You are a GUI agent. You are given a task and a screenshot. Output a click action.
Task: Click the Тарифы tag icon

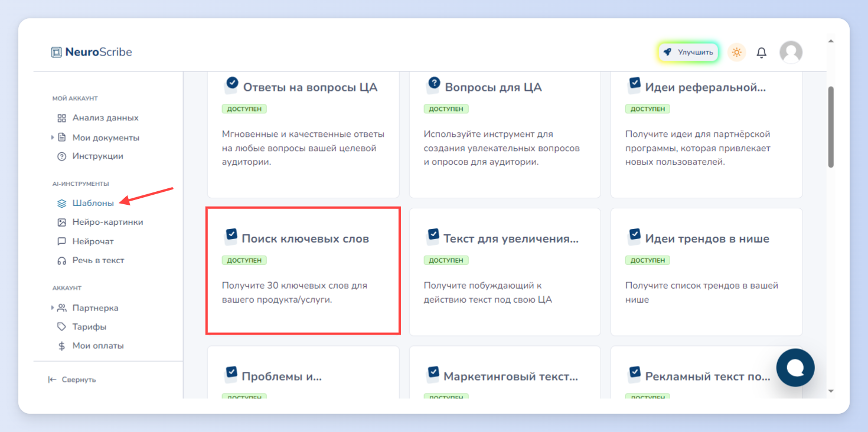coord(61,327)
